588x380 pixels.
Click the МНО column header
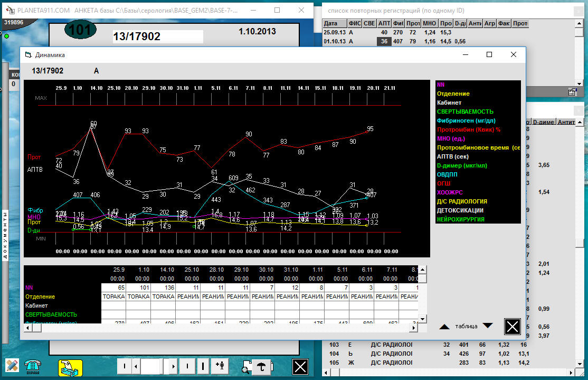pyautogui.click(x=429, y=24)
